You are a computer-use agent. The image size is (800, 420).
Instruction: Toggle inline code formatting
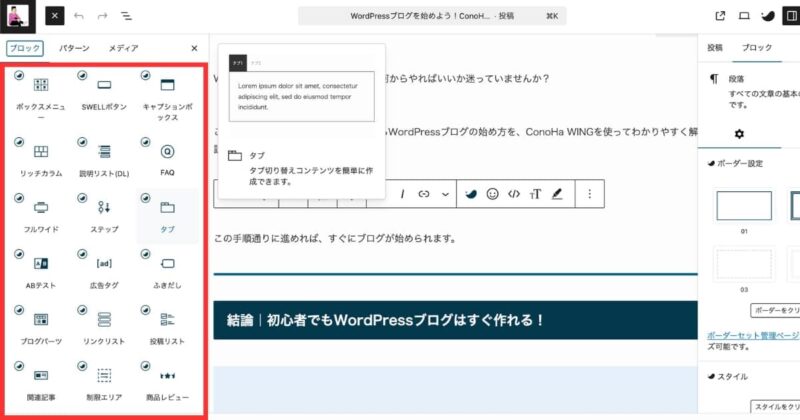(x=514, y=194)
